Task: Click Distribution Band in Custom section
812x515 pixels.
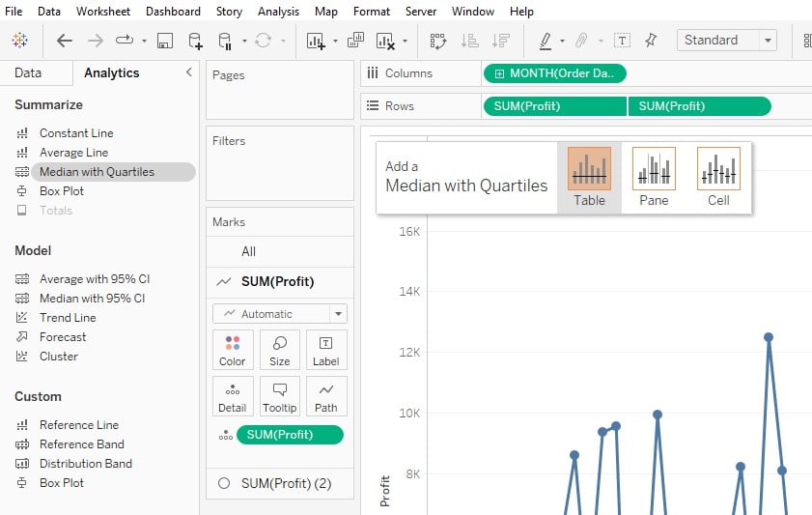Action: [85, 463]
